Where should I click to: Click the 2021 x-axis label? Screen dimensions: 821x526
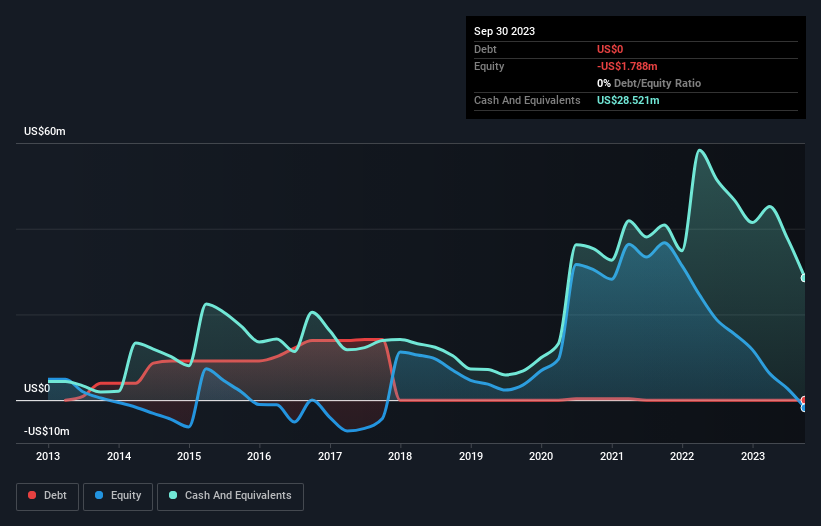point(612,456)
